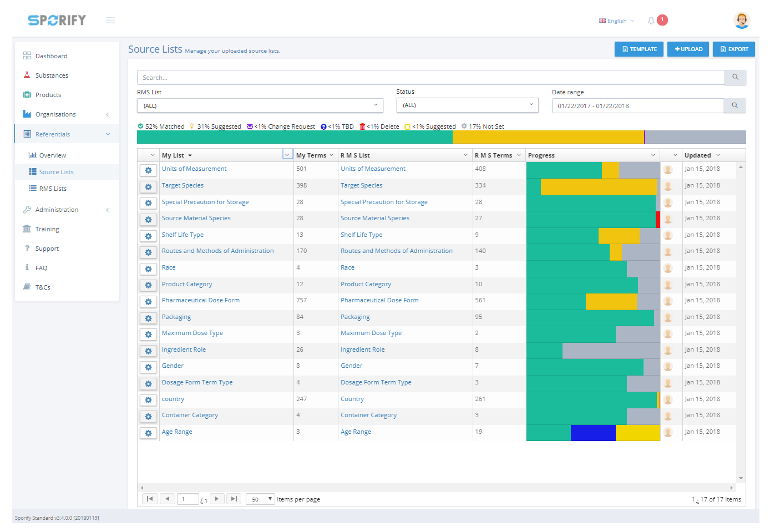
Task: Open the Target Species source list link
Action: (183, 185)
